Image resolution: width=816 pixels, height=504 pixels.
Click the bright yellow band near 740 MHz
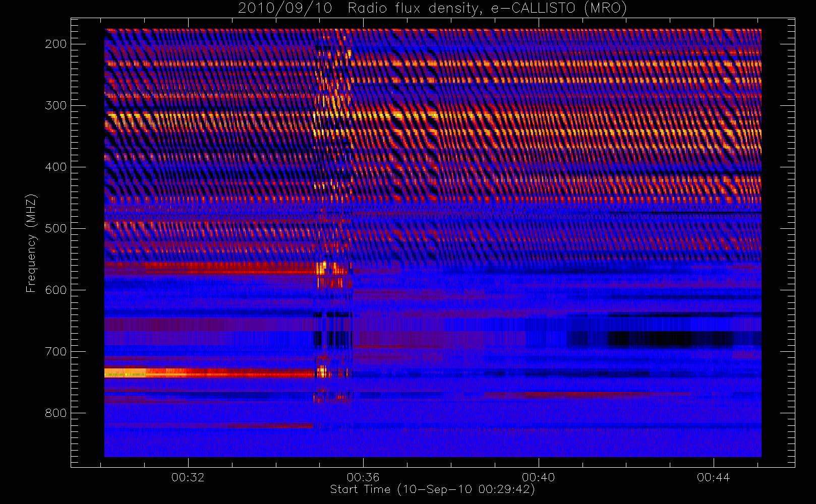click(x=146, y=373)
